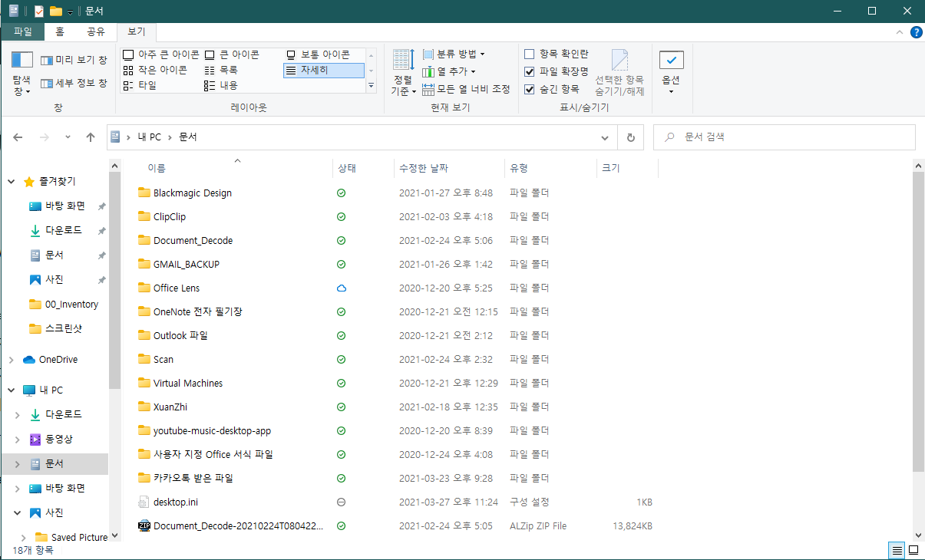This screenshot has height=560, width=925.
Task: Open the add columns (열 추가) dropdown
Action: pyautogui.click(x=449, y=71)
